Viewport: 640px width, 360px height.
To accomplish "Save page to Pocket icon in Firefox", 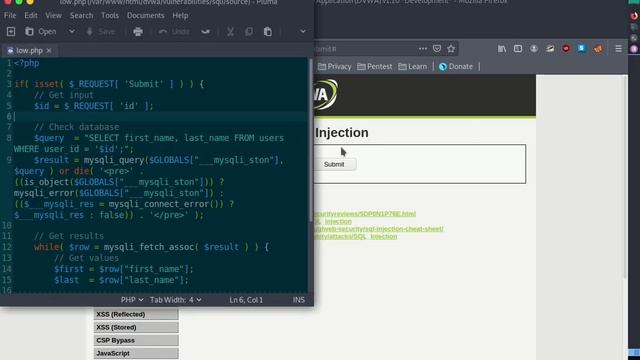I will tap(437, 49).
